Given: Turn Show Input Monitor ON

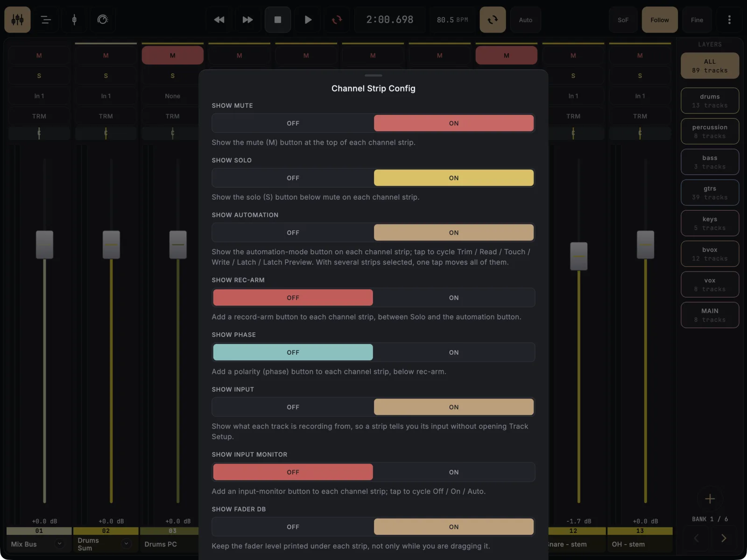Looking at the screenshot, I should click(x=454, y=472).
